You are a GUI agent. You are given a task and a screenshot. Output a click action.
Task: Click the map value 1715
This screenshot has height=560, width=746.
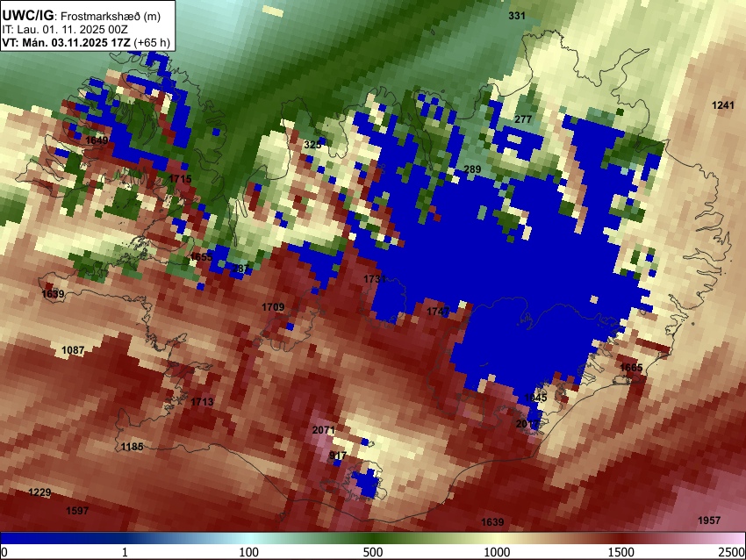tap(180, 179)
